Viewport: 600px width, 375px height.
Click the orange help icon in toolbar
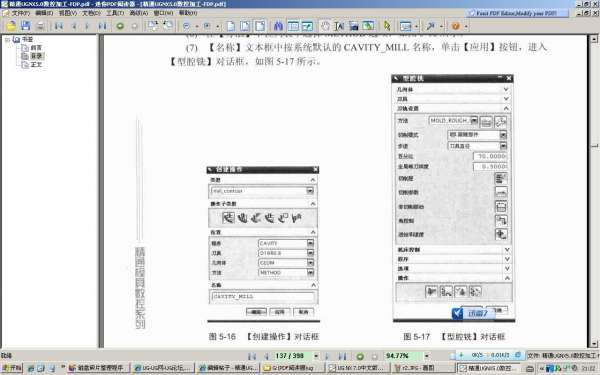point(455,26)
